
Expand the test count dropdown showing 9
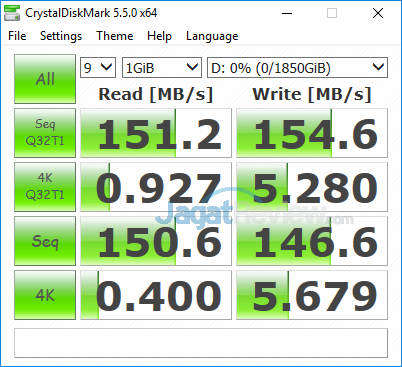(x=98, y=68)
